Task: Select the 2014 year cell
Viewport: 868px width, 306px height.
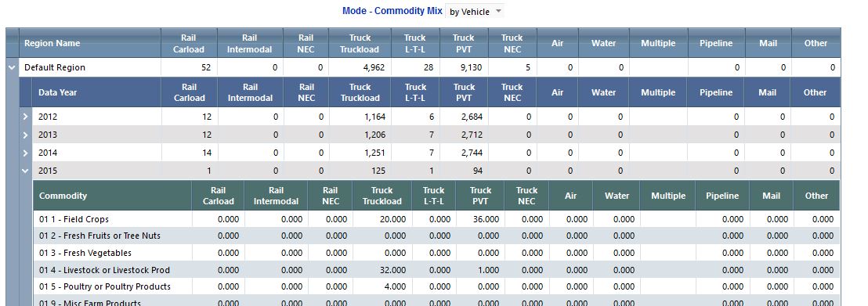Action: (x=97, y=153)
